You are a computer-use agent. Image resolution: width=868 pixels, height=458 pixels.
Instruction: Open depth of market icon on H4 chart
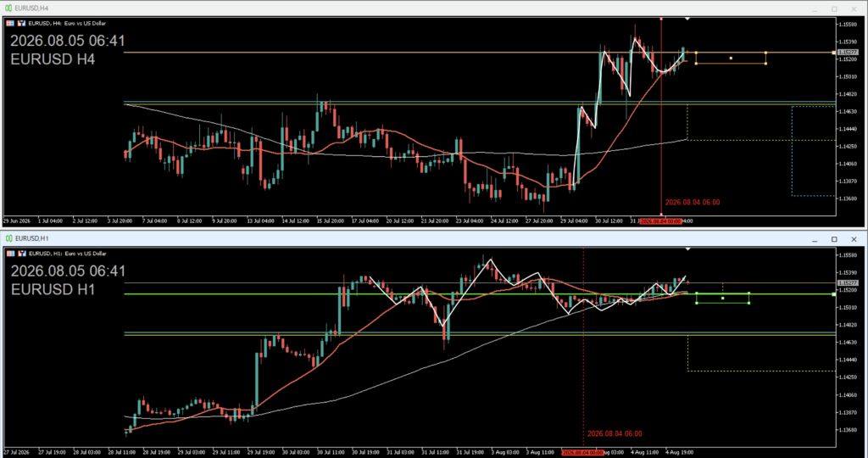[21, 23]
